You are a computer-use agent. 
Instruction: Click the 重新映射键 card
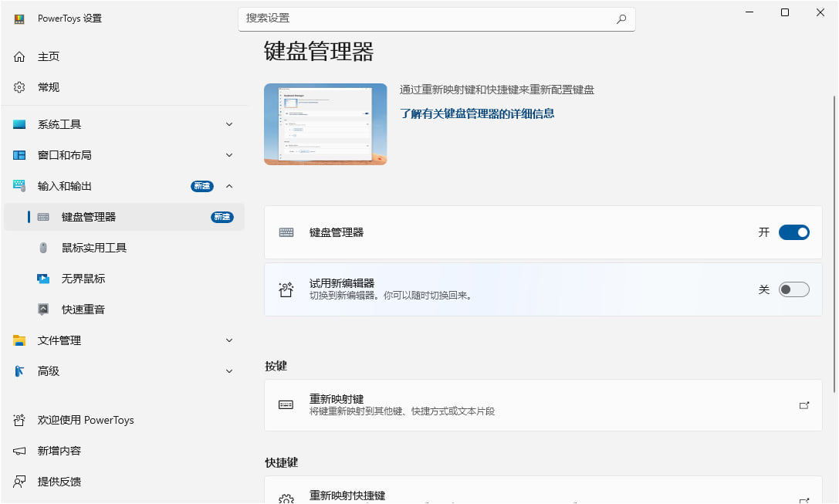[x=543, y=405]
